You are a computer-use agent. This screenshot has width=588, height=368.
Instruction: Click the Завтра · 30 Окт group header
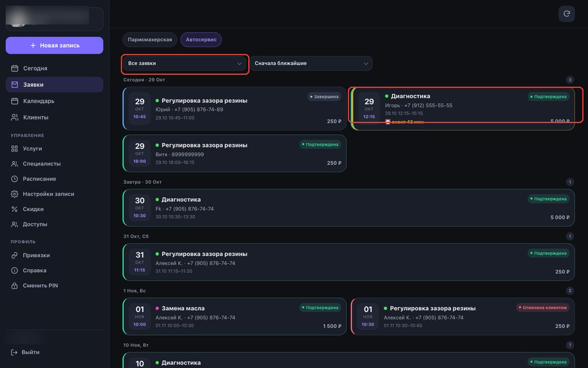coord(142,182)
